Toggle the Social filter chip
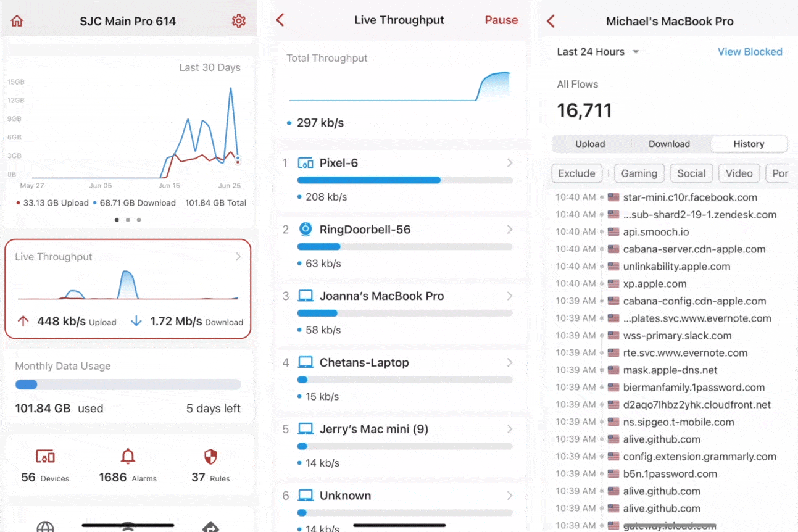798x532 pixels. click(x=691, y=173)
